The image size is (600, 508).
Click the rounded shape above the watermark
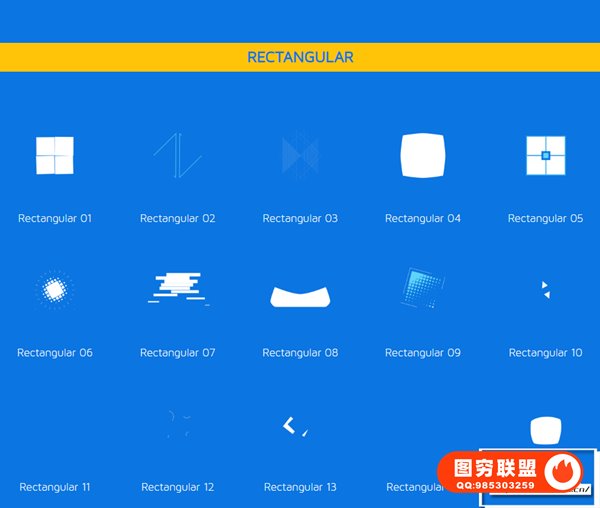click(x=543, y=430)
